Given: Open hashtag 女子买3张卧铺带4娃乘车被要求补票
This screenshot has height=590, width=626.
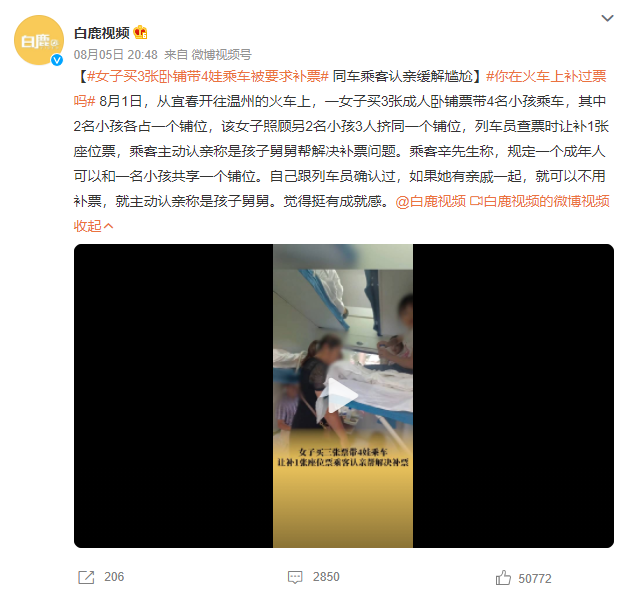Looking at the screenshot, I should 208,76.
